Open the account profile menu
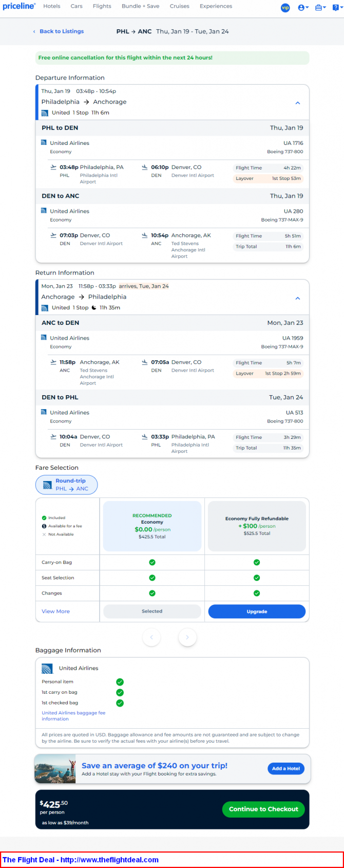This screenshot has height=868, width=344. click(x=303, y=8)
